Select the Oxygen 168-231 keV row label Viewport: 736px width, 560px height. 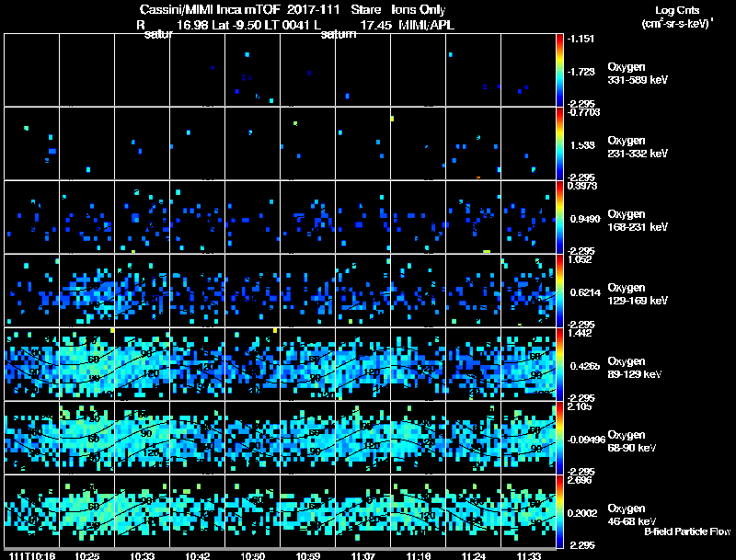point(638,221)
